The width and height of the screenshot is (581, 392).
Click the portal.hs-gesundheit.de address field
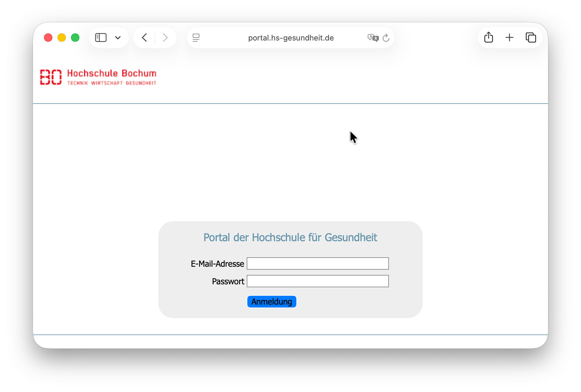[x=290, y=38]
